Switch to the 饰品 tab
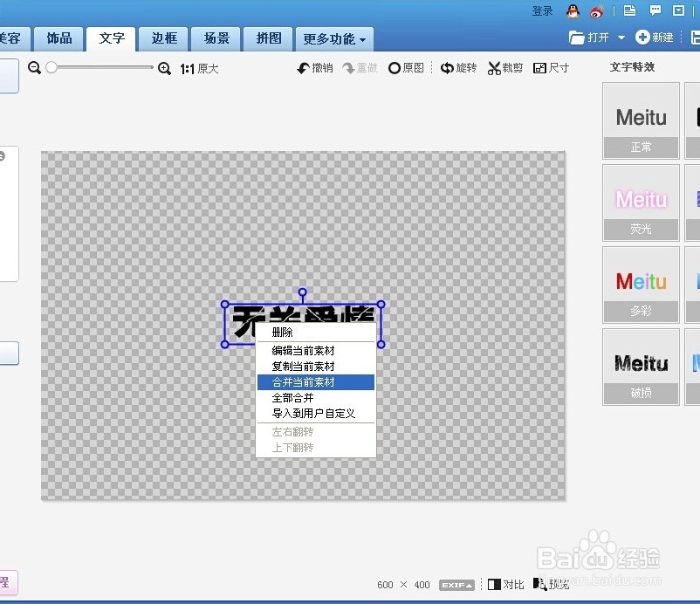This screenshot has width=700, height=604. click(x=59, y=38)
